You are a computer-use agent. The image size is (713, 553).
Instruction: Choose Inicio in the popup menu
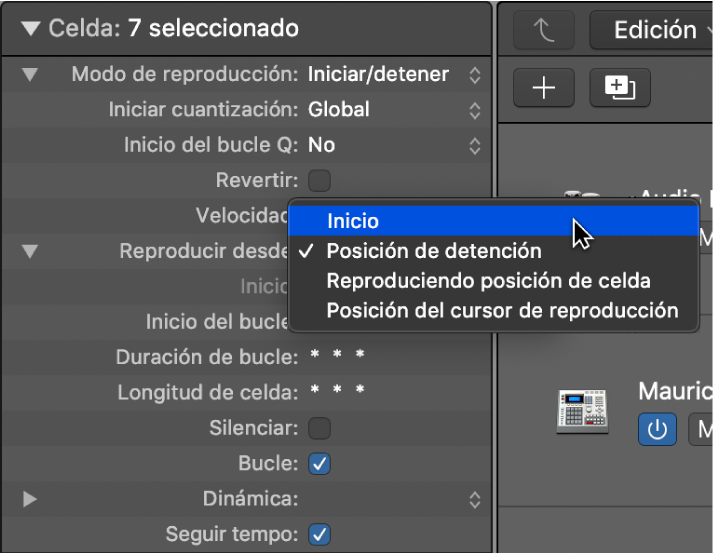(493, 221)
